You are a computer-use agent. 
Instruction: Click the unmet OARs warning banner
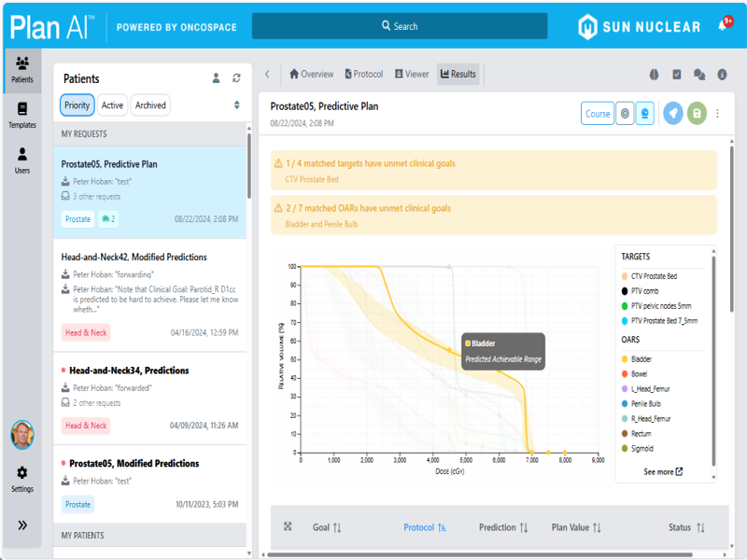(x=494, y=216)
